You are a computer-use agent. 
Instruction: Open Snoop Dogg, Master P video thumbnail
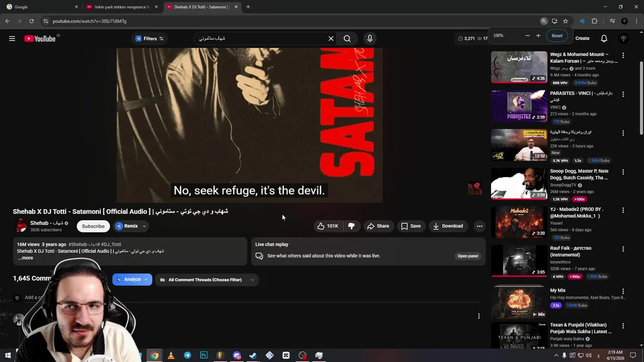click(x=519, y=184)
